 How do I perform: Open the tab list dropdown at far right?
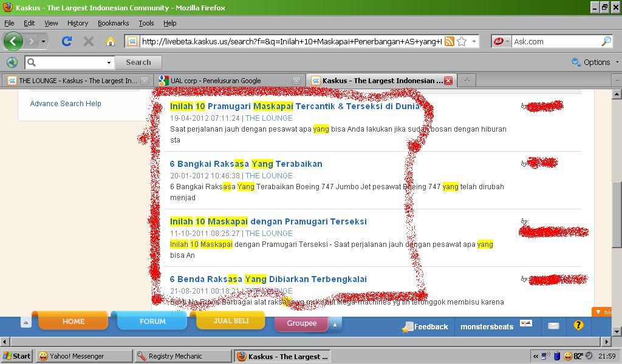[x=617, y=81]
